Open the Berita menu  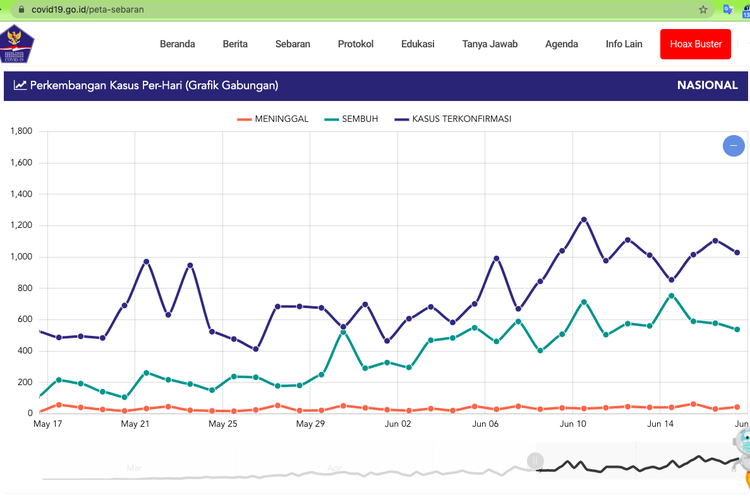(x=235, y=44)
